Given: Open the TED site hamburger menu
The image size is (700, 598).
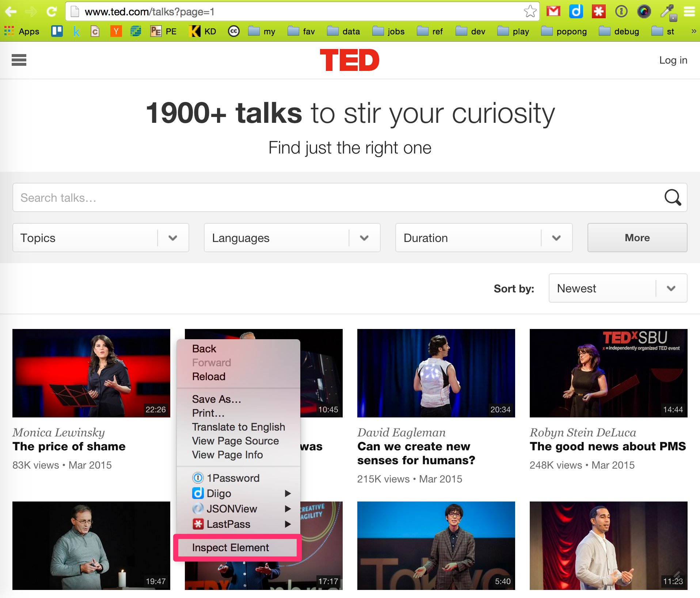Looking at the screenshot, I should pyautogui.click(x=19, y=60).
